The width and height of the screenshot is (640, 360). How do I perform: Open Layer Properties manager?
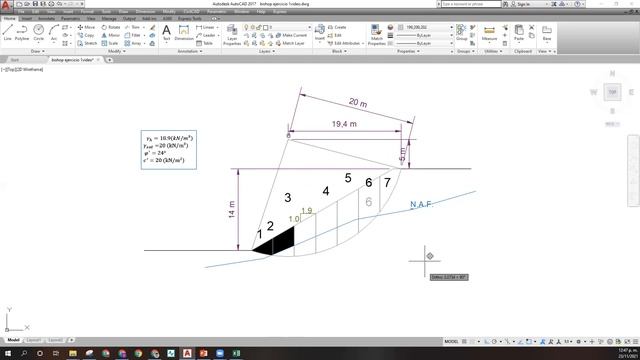click(232, 34)
